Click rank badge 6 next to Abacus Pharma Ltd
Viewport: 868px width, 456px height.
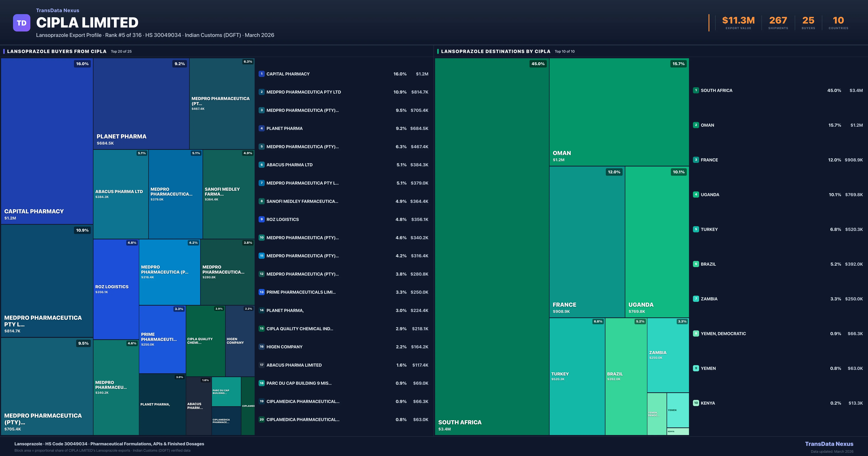pyautogui.click(x=262, y=165)
